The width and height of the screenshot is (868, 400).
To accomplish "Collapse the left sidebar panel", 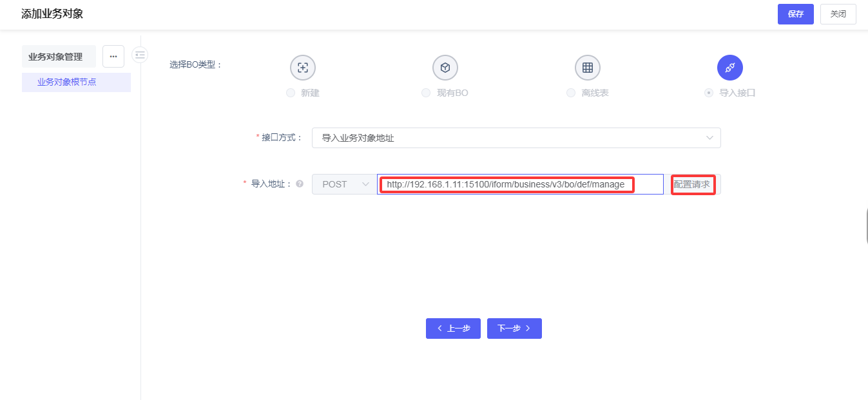I will (140, 55).
